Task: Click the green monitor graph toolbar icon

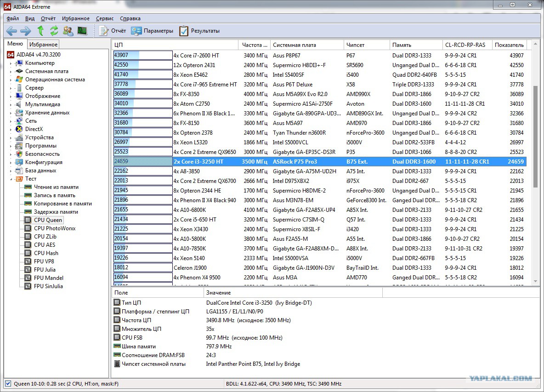Action: point(82,31)
